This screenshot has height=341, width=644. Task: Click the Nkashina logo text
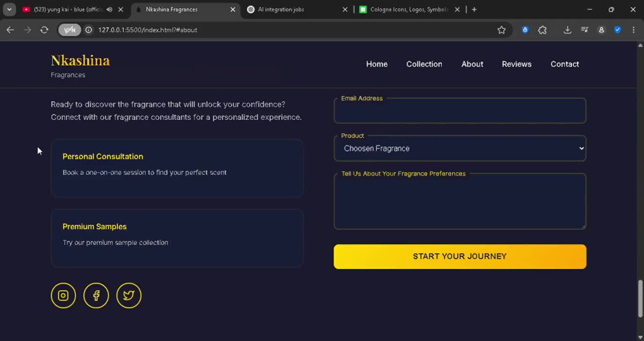click(x=80, y=61)
